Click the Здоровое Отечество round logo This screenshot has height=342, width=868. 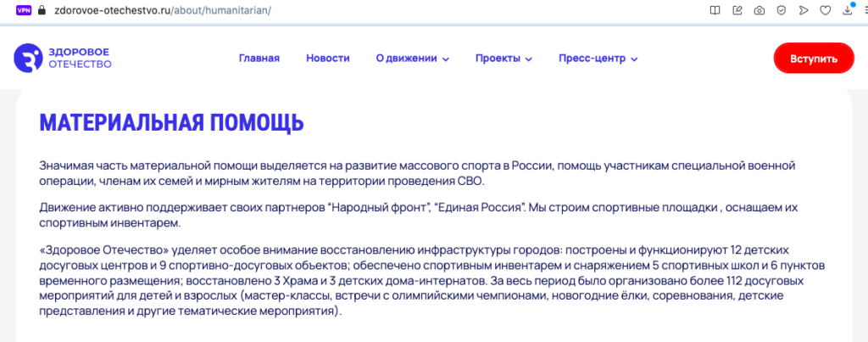tap(27, 59)
